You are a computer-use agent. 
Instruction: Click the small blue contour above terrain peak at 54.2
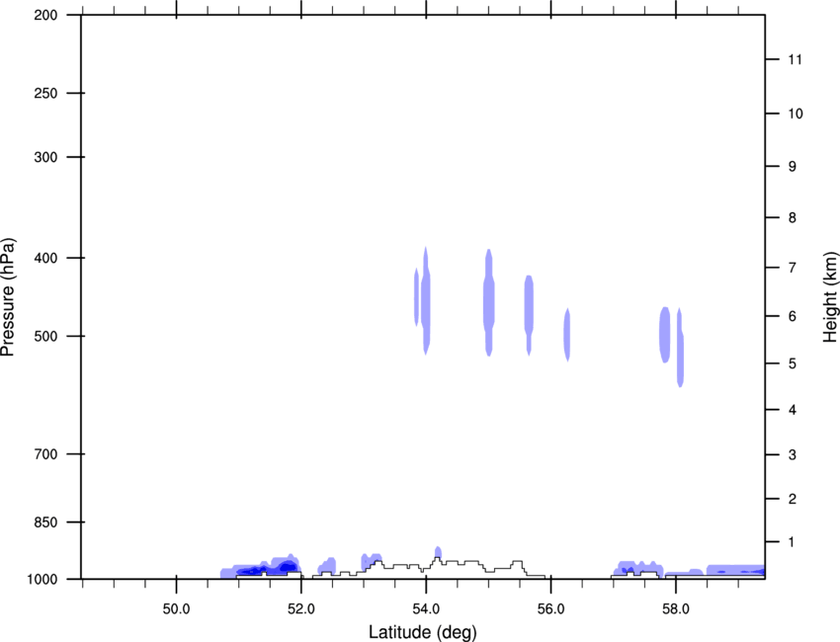click(438, 552)
